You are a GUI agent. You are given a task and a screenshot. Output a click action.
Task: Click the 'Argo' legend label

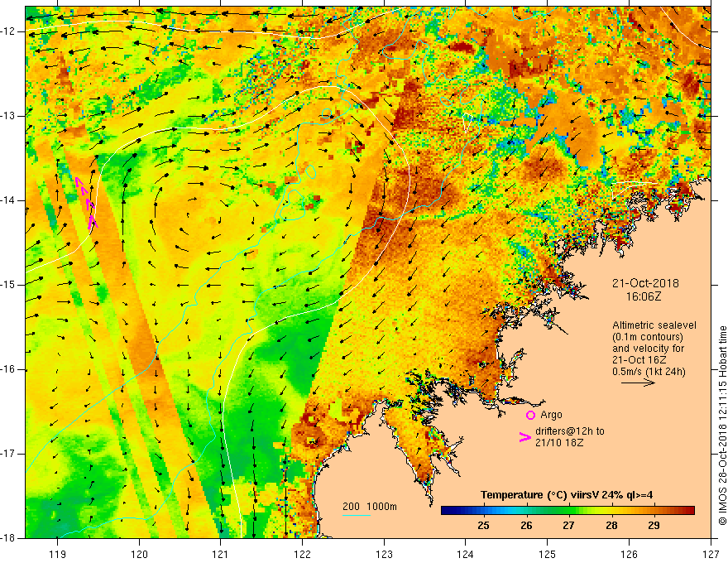click(x=551, y=415)
